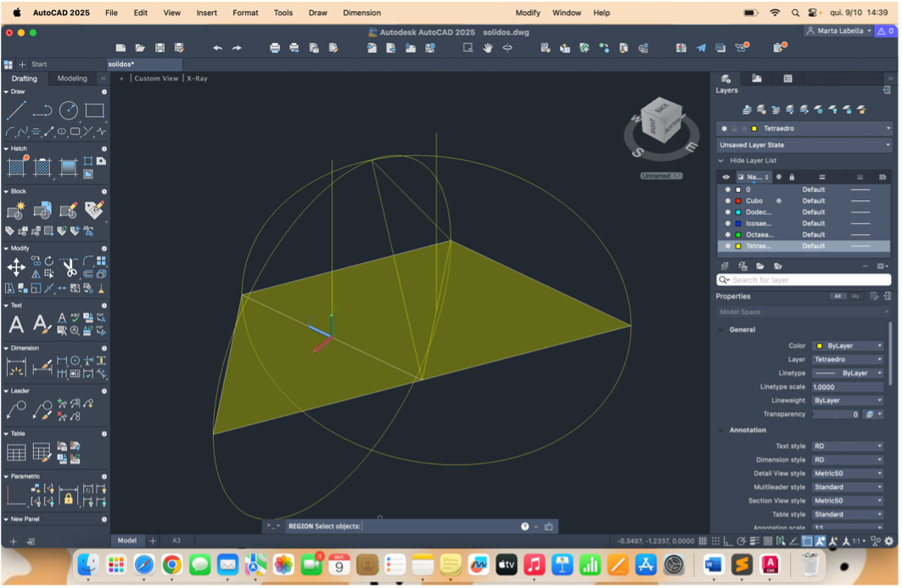Open the Modify menu
The image size is (902, 588).
coord(528,13)
